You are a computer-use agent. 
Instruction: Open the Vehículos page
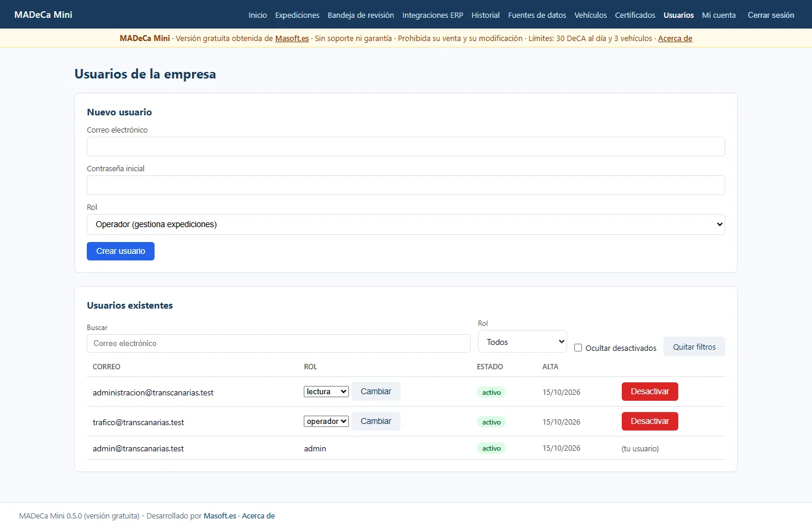(x=590, y=15)
